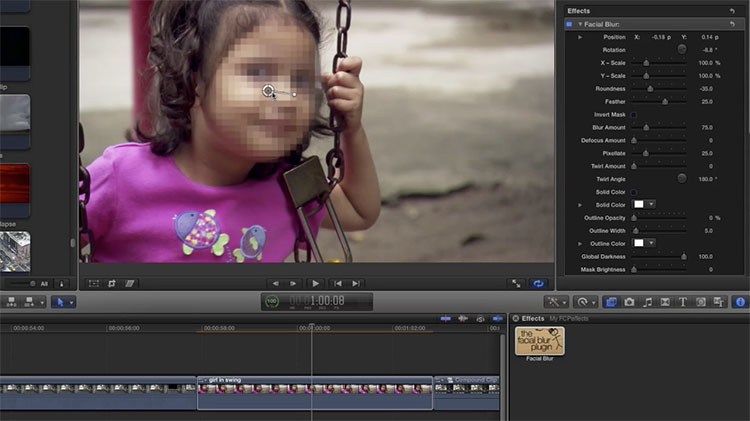Screen dimensions: 750x421
Task: Disable the Facial Blur effect checkbox
Action: 569,23
